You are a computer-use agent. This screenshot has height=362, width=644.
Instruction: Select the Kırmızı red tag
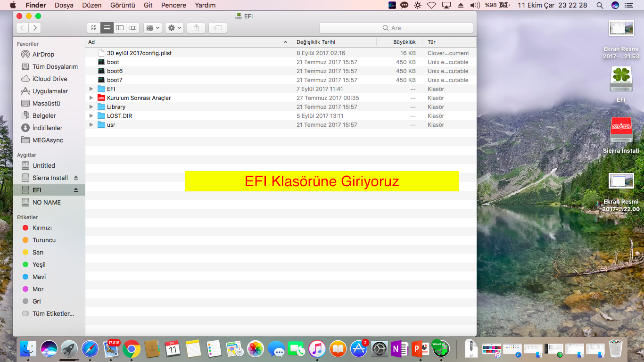point(41,228)
